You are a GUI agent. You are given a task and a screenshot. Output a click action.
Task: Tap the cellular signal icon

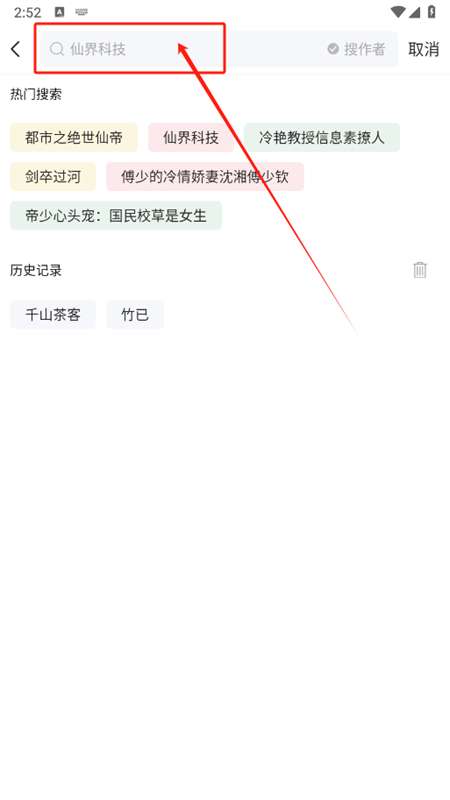pyautogui.click(x=415, y=12)
